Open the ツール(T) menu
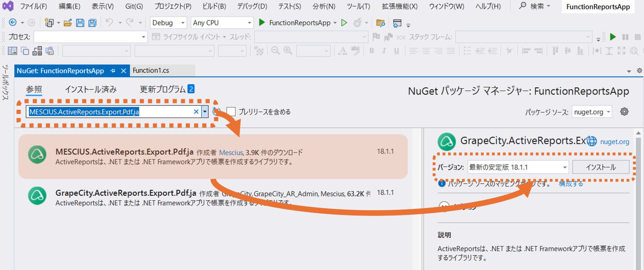644x270 pixels. pos(358,6)
